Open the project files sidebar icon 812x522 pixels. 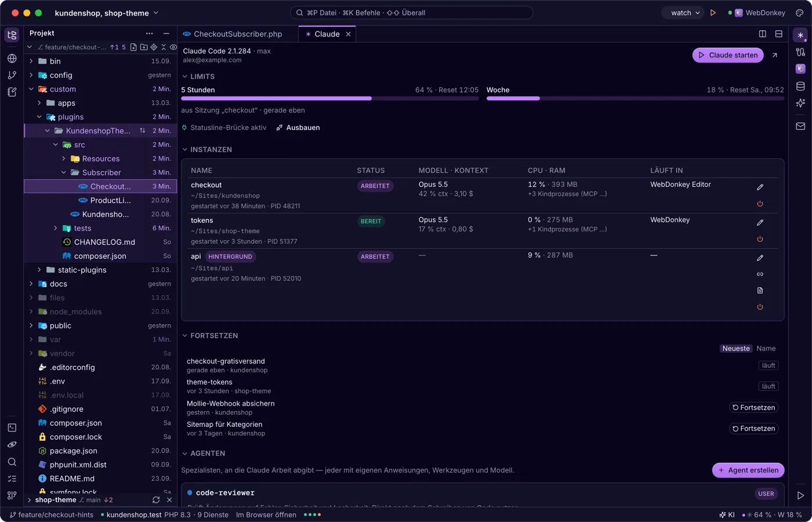12,35
